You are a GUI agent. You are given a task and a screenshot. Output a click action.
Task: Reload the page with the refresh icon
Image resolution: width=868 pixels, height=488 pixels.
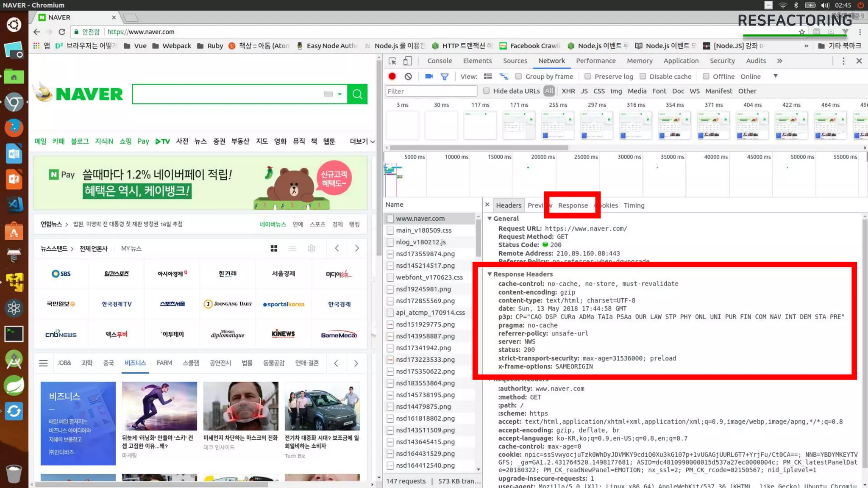[62, 32]
